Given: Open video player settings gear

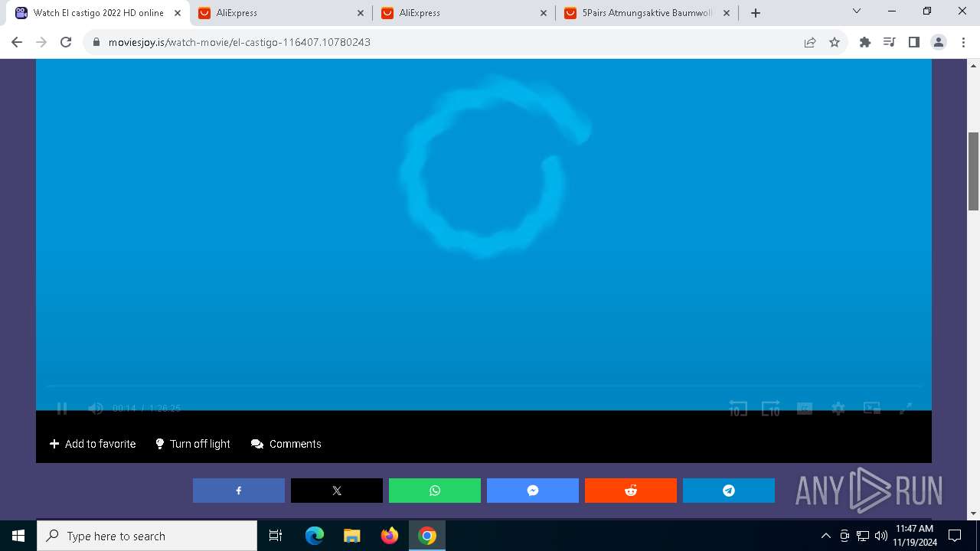Looking at the screenshot, I should [838, 409].
